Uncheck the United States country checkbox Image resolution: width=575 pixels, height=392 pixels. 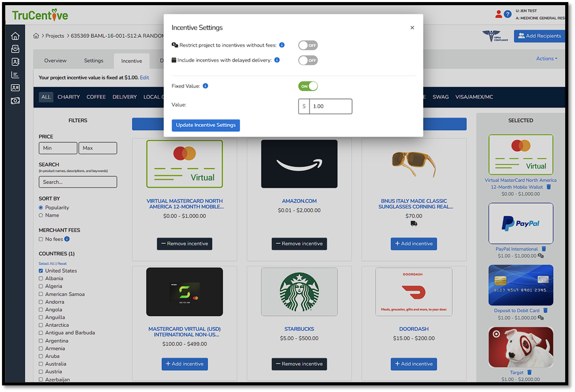tap(40, 270)
